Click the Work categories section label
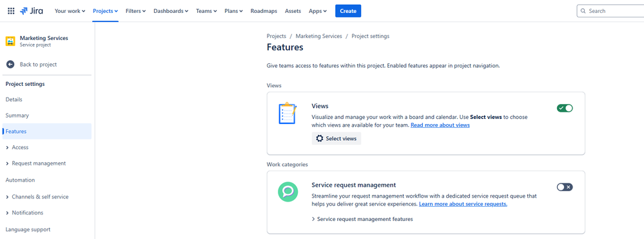644x239 pixels. [x=287, y=165]
